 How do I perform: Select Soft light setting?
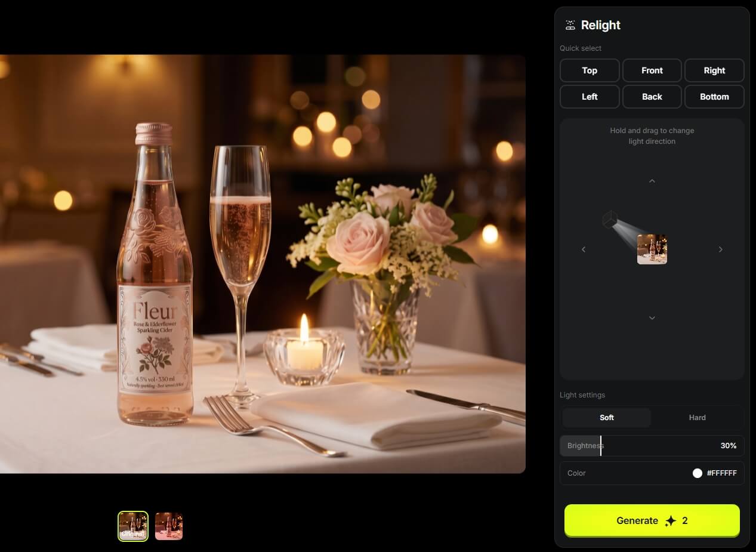point(607,418)
